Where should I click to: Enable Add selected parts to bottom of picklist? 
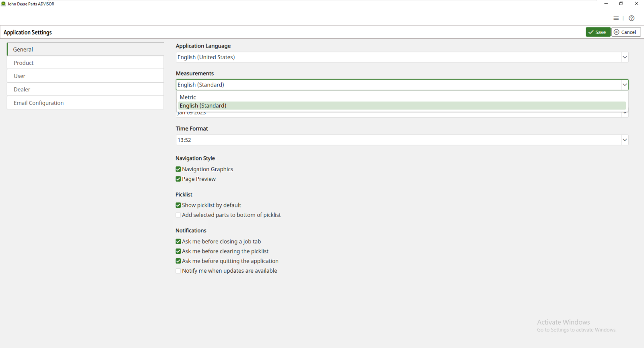pyautogui.click(x=178, y=215)
